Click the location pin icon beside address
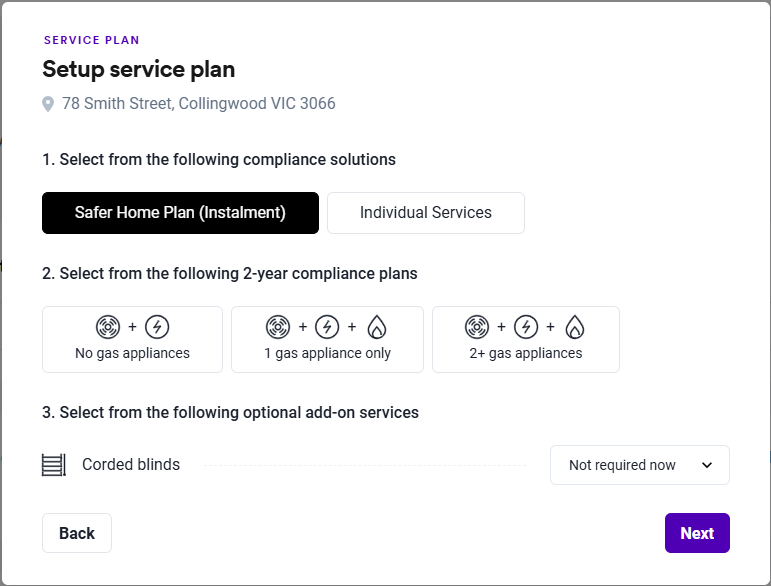 [48, 104]
